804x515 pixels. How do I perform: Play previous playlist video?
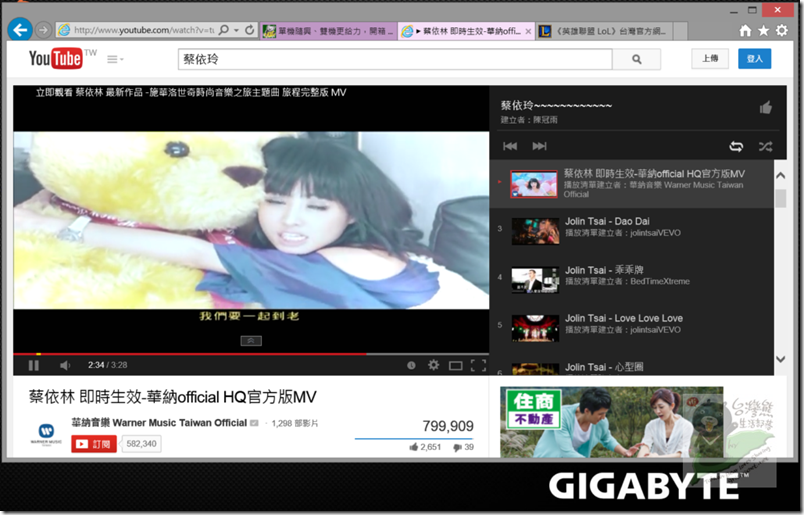coord(510,146)
